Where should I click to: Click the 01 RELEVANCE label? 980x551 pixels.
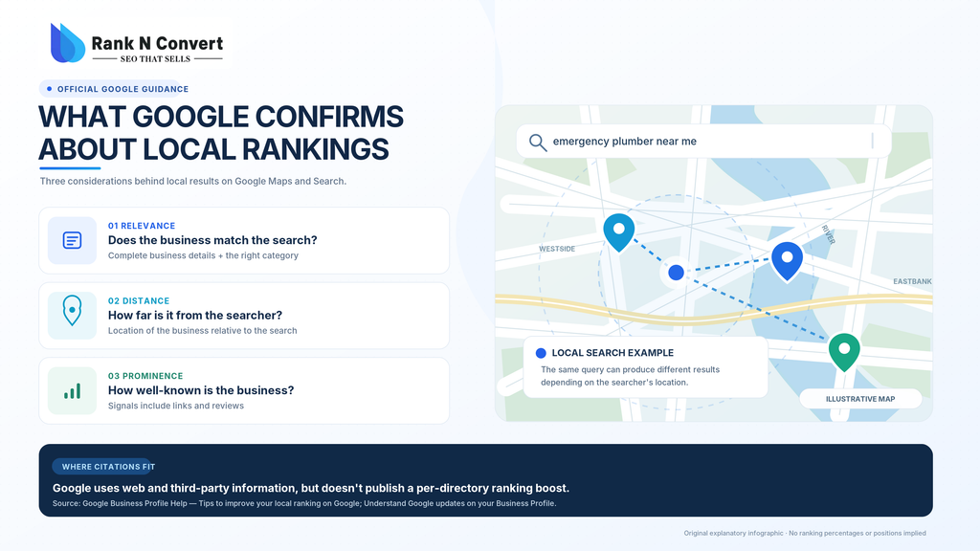tap(142, 226)
